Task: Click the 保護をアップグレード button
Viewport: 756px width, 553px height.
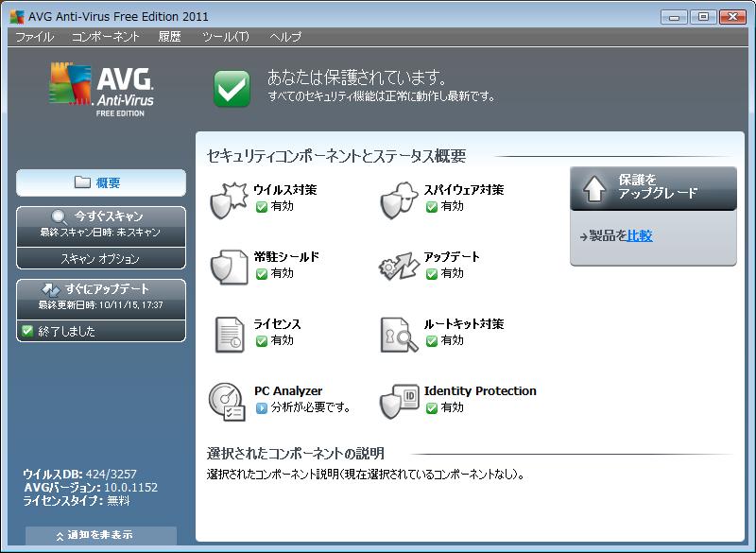Action: (653, 188)
